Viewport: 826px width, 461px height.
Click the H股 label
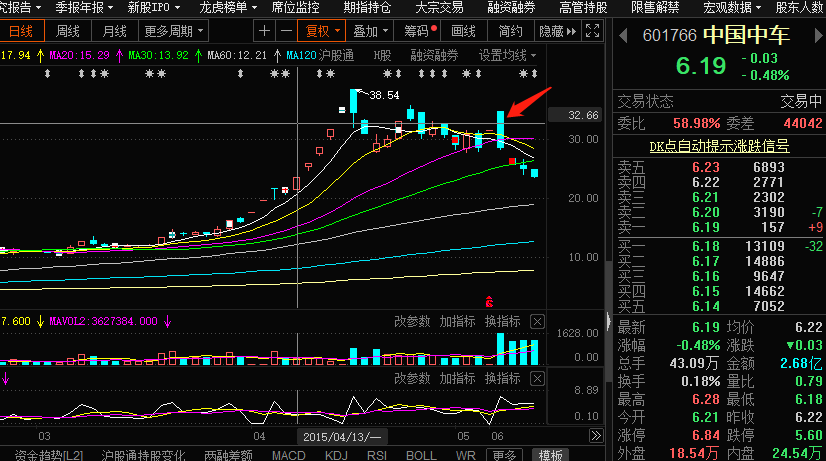382,55
